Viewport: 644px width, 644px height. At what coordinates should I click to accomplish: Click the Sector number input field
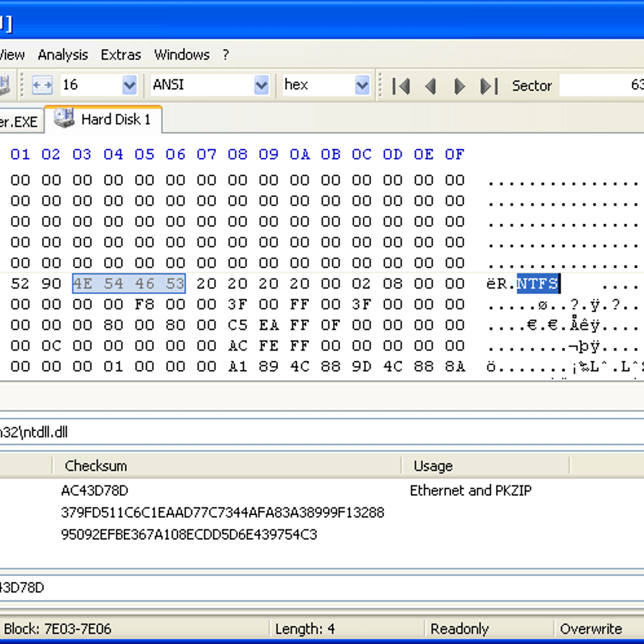[x=602, y=85]
